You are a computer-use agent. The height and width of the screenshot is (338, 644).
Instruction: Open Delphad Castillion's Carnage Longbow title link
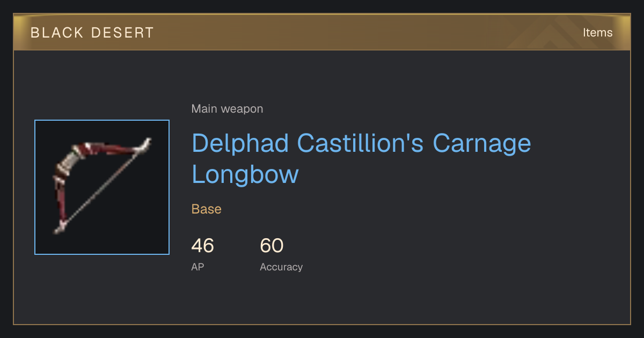click(x=361, y=159)
